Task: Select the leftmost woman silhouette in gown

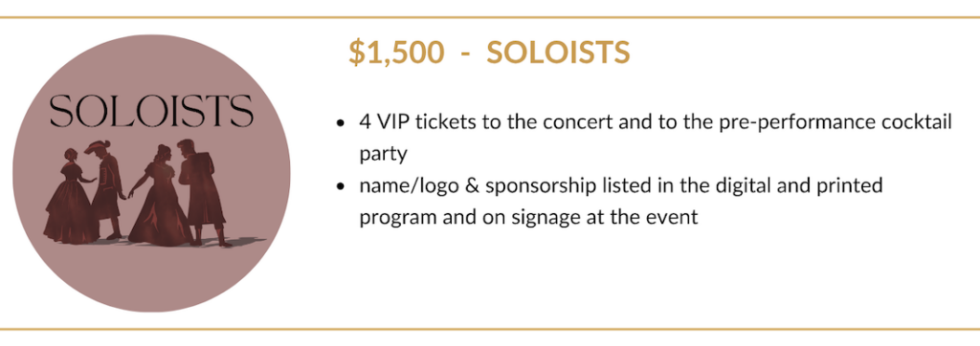Action: point(69,197)
